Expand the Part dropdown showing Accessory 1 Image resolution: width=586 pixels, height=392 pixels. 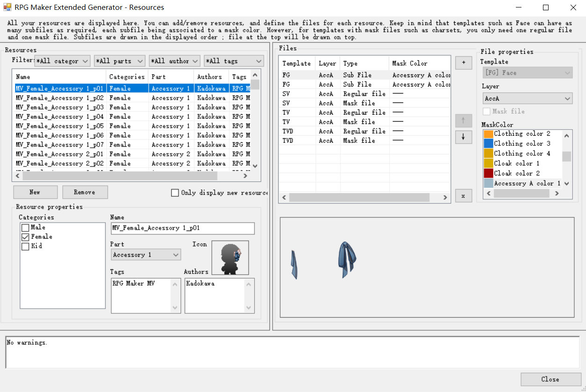point(146,254)
